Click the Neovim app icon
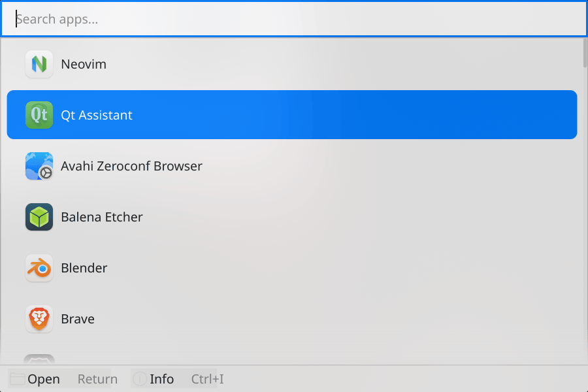This screenshot has width=588, height=392. (39, 64)
